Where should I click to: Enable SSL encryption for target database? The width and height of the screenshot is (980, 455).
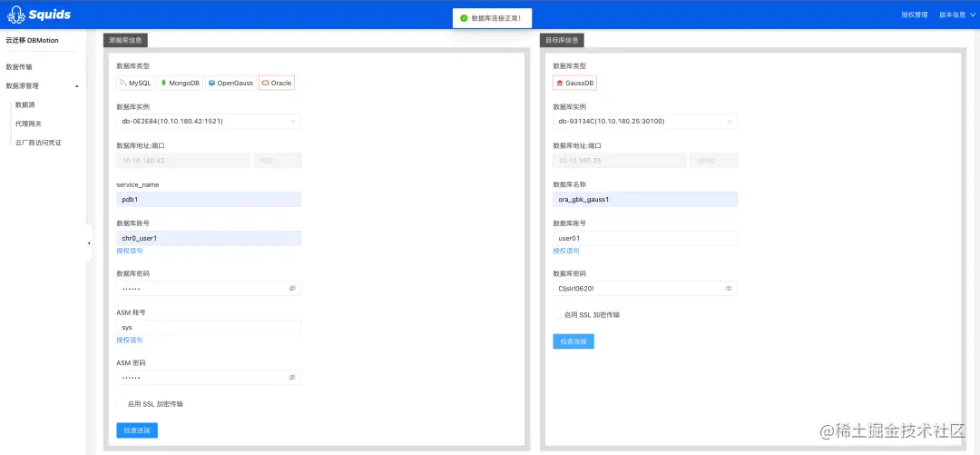pyautogui.click(x=557, y=315)
